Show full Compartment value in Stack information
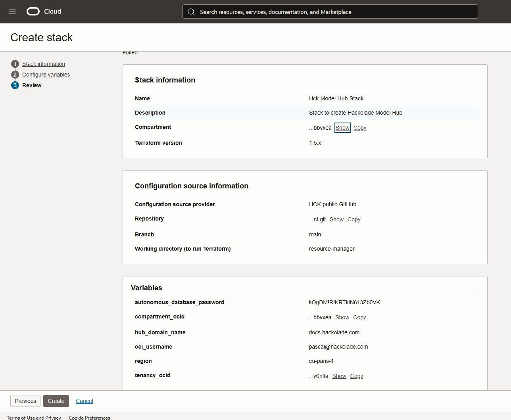 pyautogui.click(x=342, y=128)
